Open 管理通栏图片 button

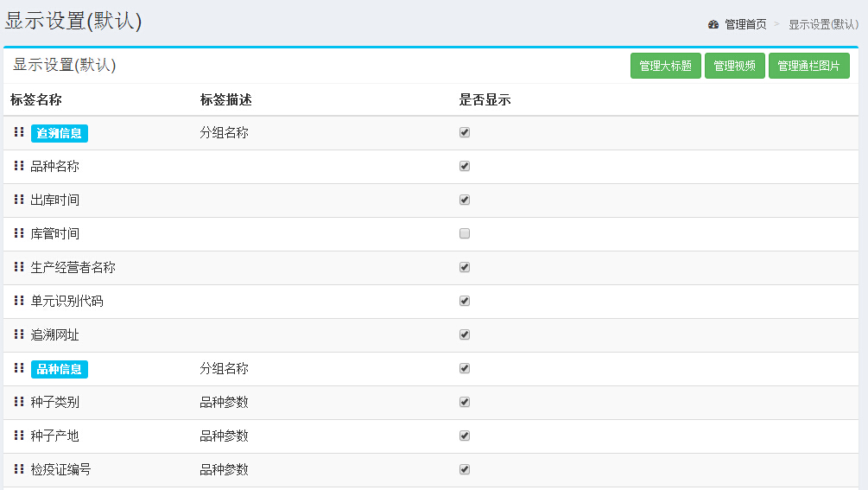tap(808, 66)
